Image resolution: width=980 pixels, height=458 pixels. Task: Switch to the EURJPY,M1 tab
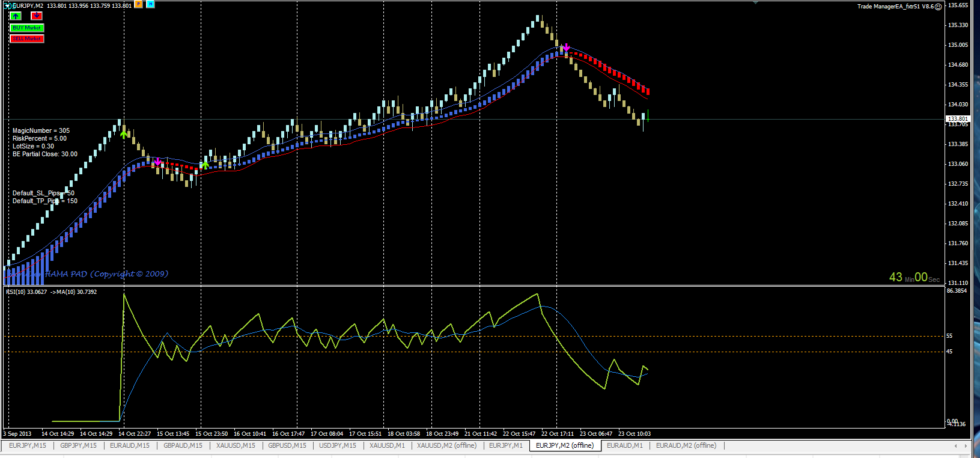coord(506,445)
